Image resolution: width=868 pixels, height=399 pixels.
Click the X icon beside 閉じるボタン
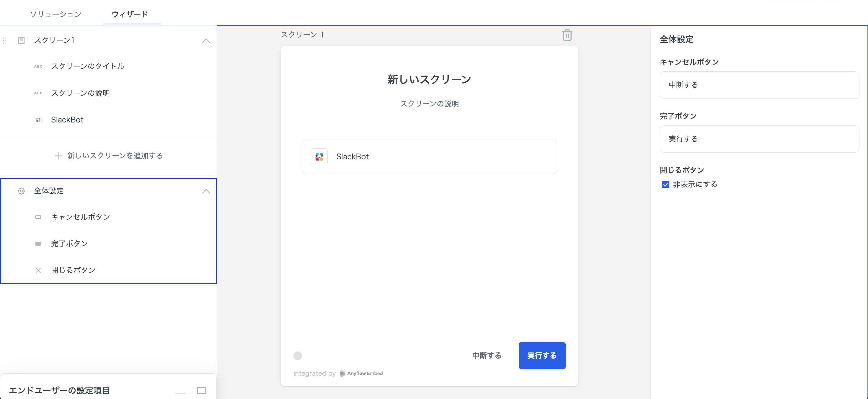38,270
